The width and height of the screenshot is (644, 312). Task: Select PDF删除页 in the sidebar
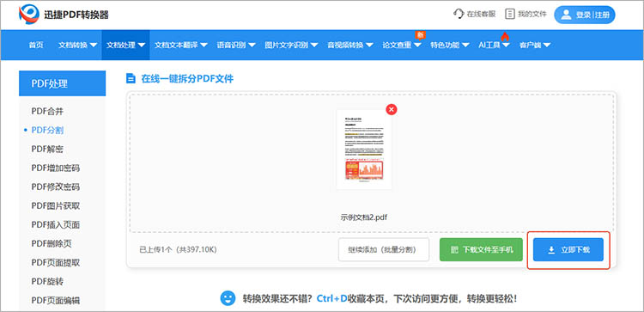point(52,244)
